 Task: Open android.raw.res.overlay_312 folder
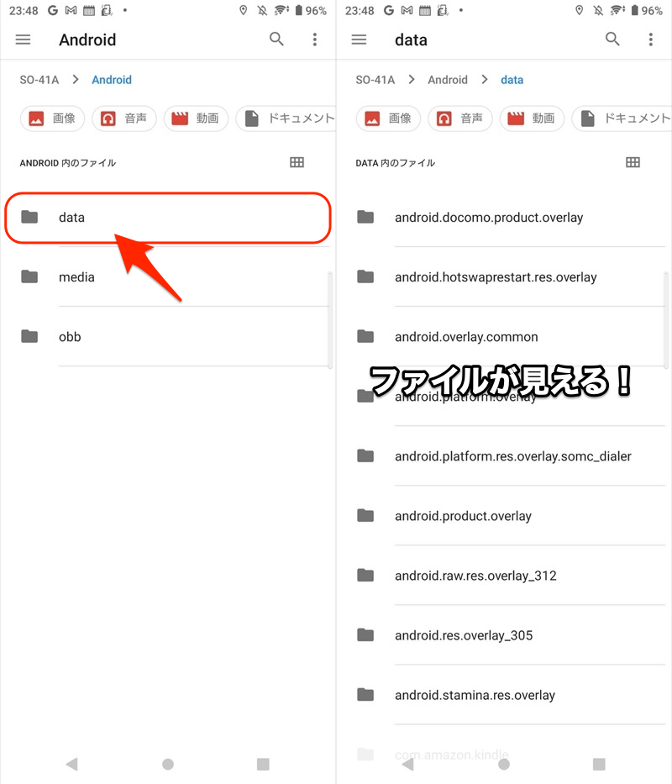coord(504,576)
